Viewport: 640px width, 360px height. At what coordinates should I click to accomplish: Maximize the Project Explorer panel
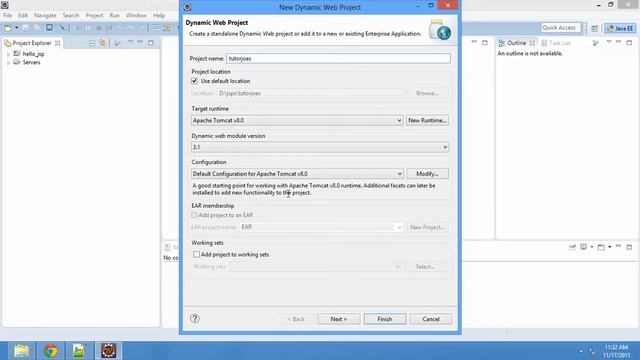pyautogui.click(x=151, y=42)
